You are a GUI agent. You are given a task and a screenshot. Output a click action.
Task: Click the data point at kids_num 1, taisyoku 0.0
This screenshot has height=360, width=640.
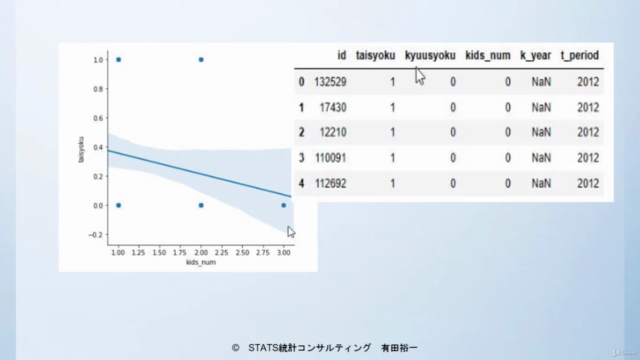click(x=118, y=205)
